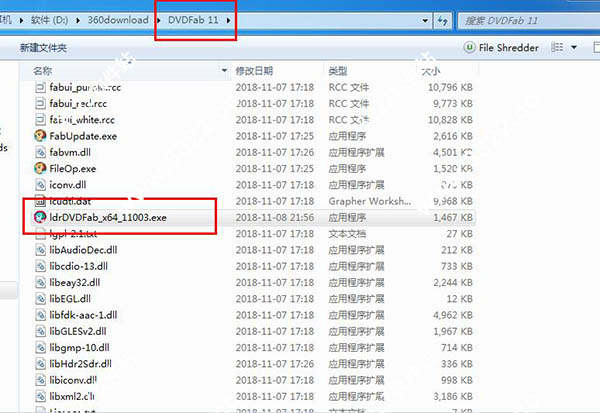600x413 pixels.
Task: Sort by the 名称 column header
Action: point(43,70)
